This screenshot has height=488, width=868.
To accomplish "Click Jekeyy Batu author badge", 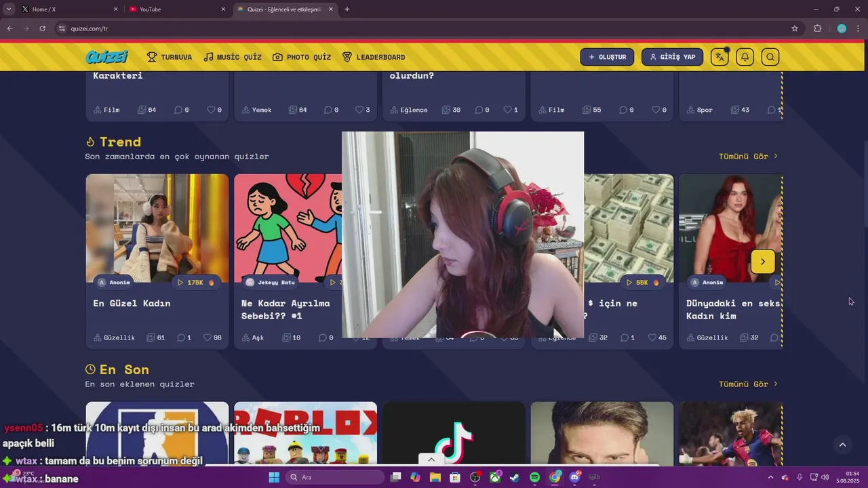I will pos(270,282).
